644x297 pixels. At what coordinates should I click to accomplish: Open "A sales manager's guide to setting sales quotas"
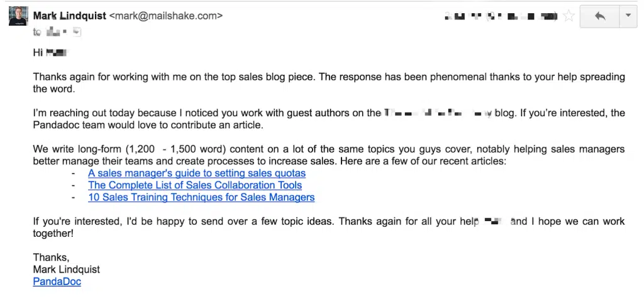[x=197, y=173]
